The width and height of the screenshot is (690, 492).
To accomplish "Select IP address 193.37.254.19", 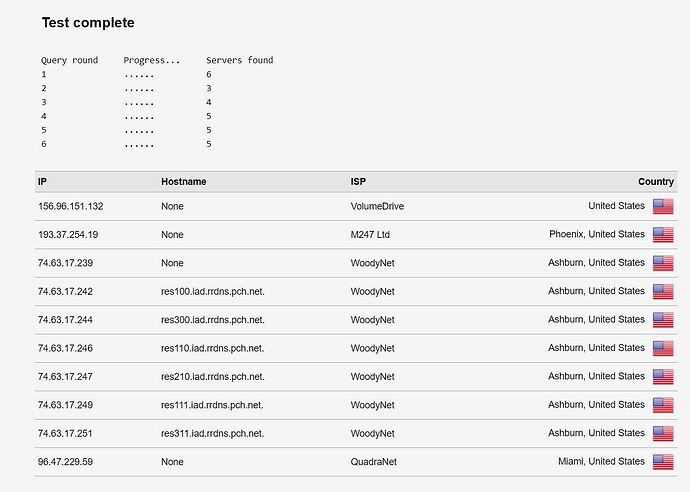I will [68, 235].
